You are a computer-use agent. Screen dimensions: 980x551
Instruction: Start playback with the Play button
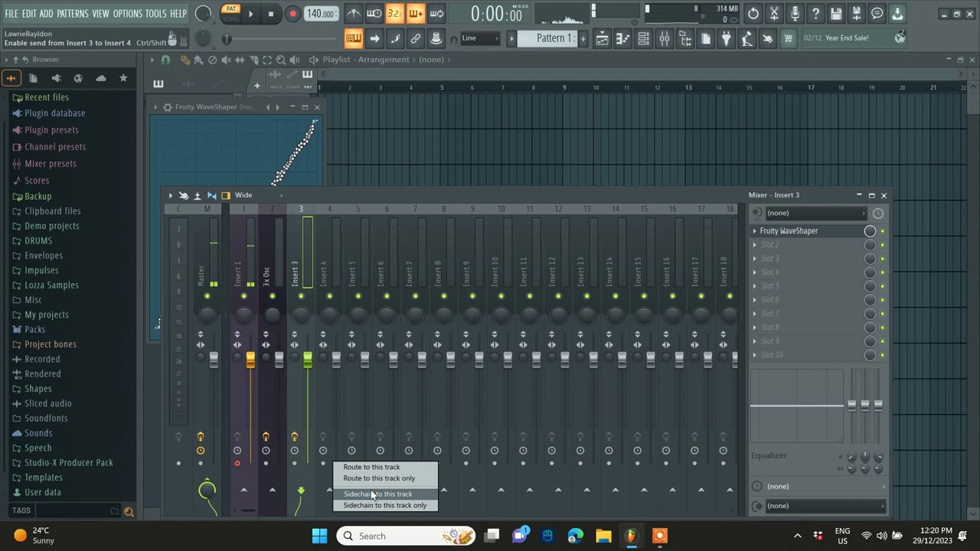pyautogui.click(x=250, y=14)
